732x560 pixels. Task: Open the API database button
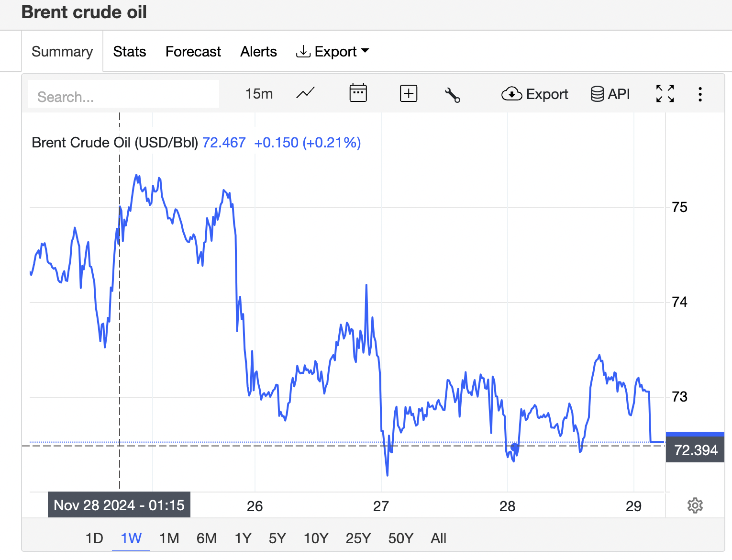610,94
